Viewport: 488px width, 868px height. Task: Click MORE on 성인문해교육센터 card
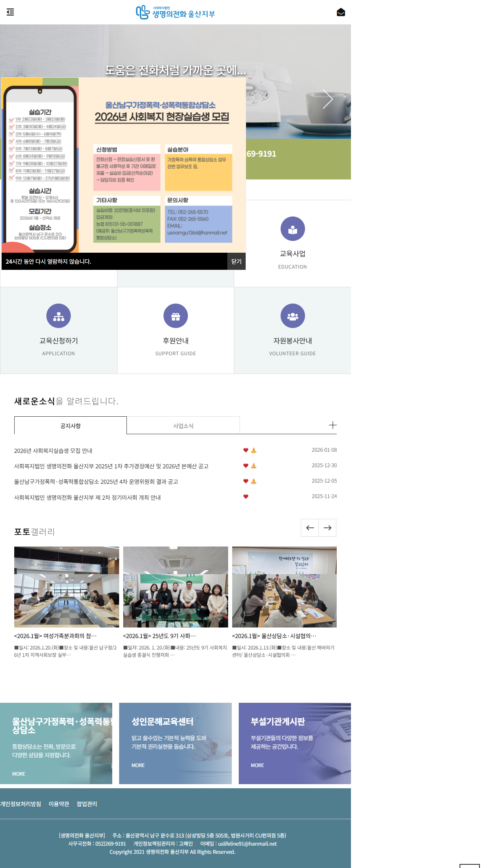(x=138, y=765)
